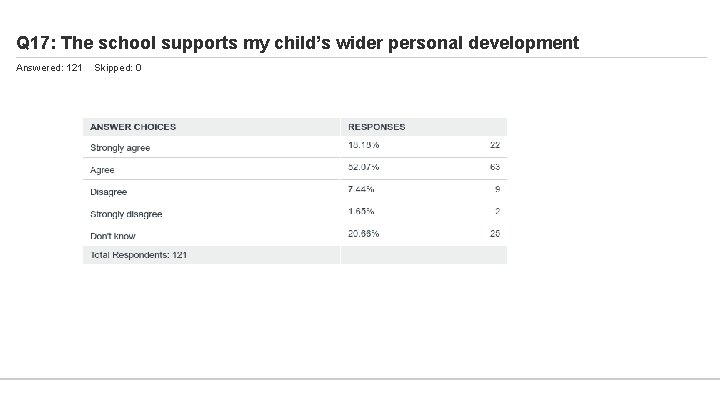Image resolution: width=720 pixels, height=405 pixels.
Task: Click the "Answered: 121" label
Action: pyautogui.click(x=49, y=68)
